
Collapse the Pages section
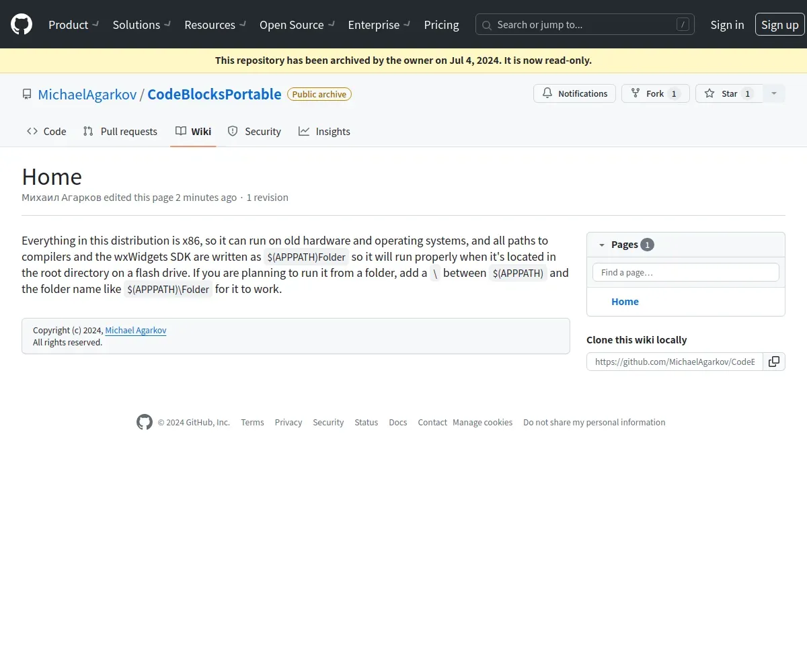[x=602, y=245]
